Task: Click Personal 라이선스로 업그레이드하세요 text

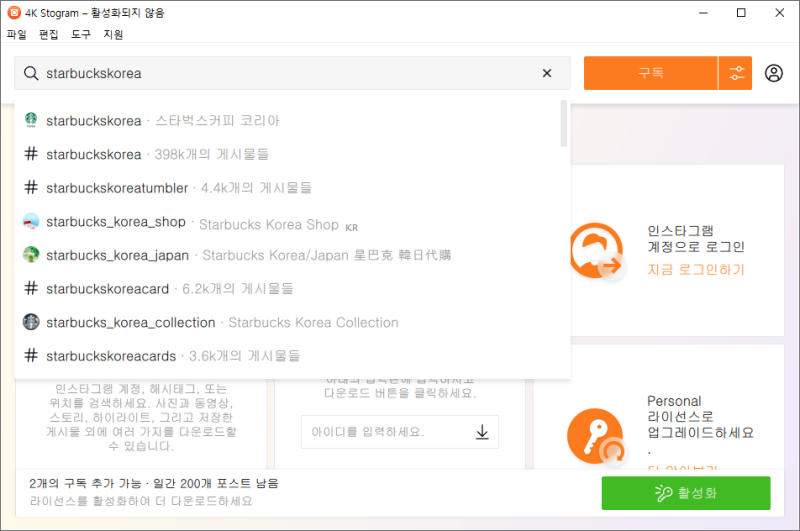Action: tap(700, 417)
